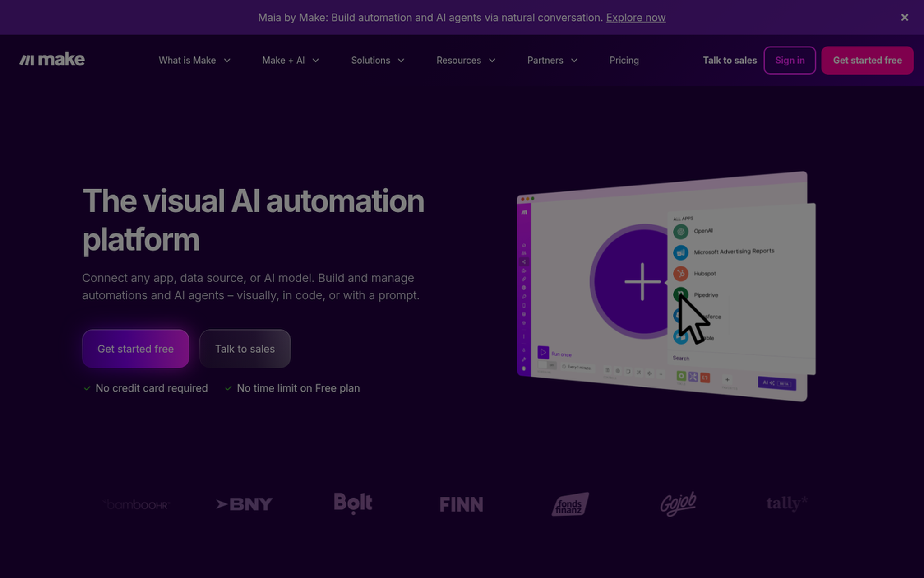Expand the Solutions menu

tap(378, 60)
